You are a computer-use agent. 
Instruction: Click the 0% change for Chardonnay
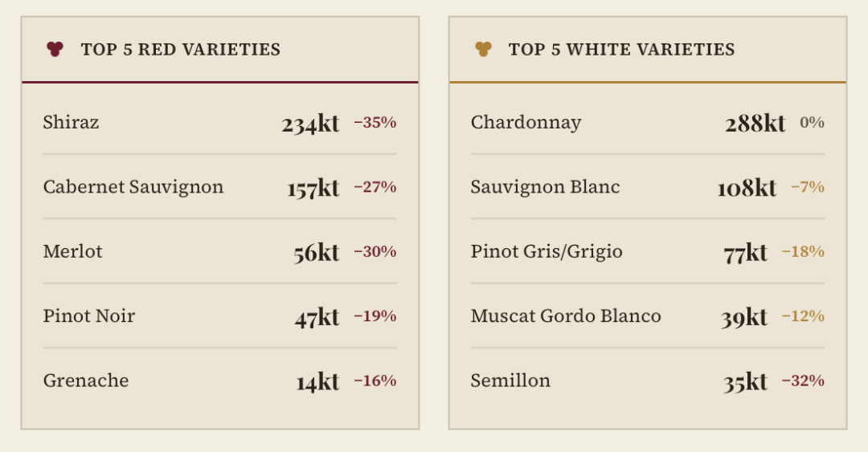point(812,122)
